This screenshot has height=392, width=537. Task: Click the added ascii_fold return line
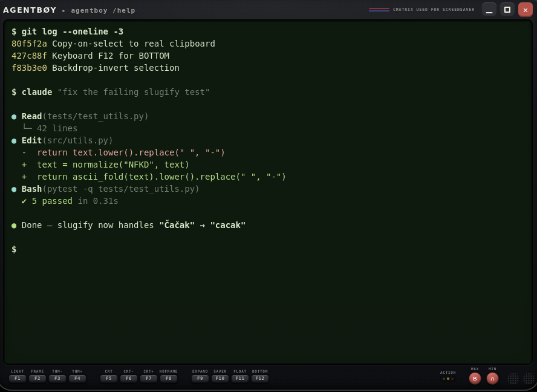pyautogui.click(x=154, y=177)
